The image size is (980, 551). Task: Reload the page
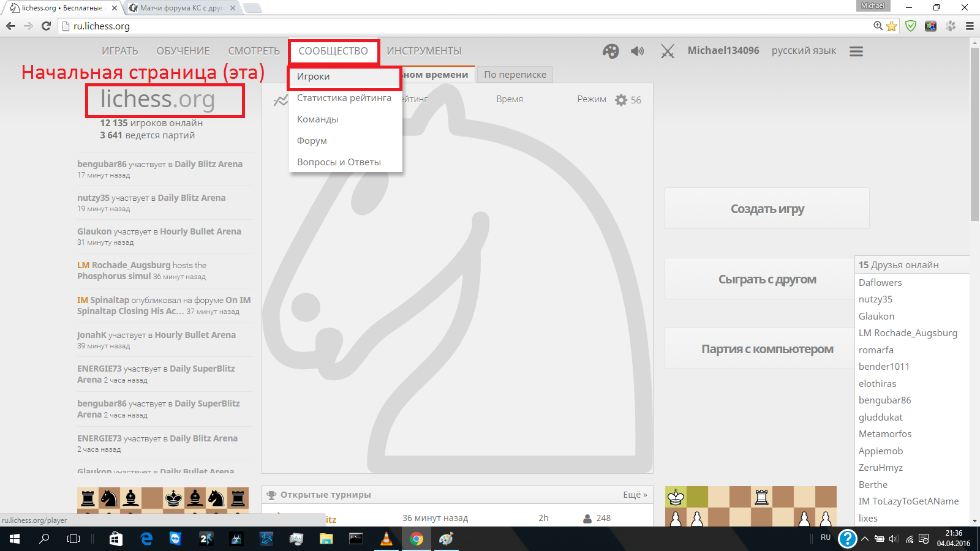click(x=46, y=26)
